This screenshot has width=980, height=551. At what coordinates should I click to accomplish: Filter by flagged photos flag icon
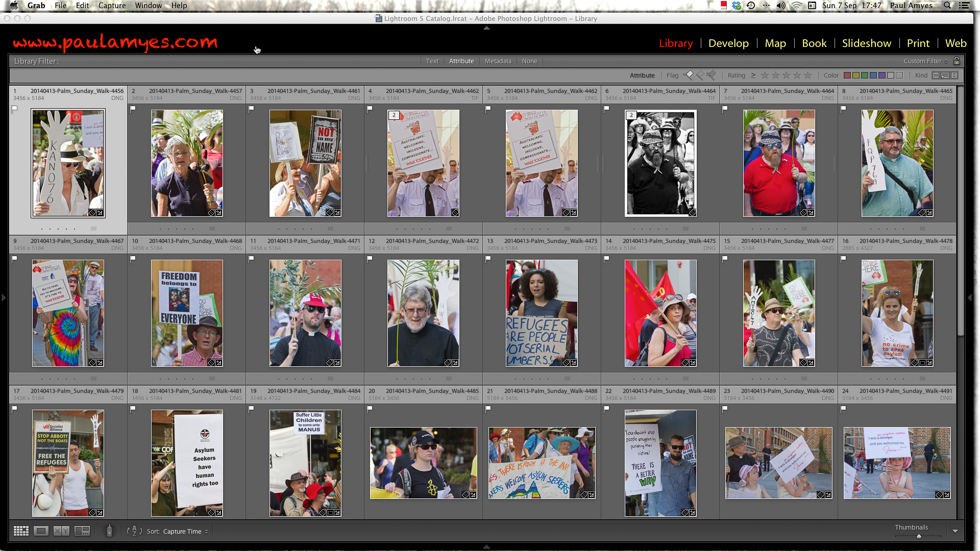[689, 75]
